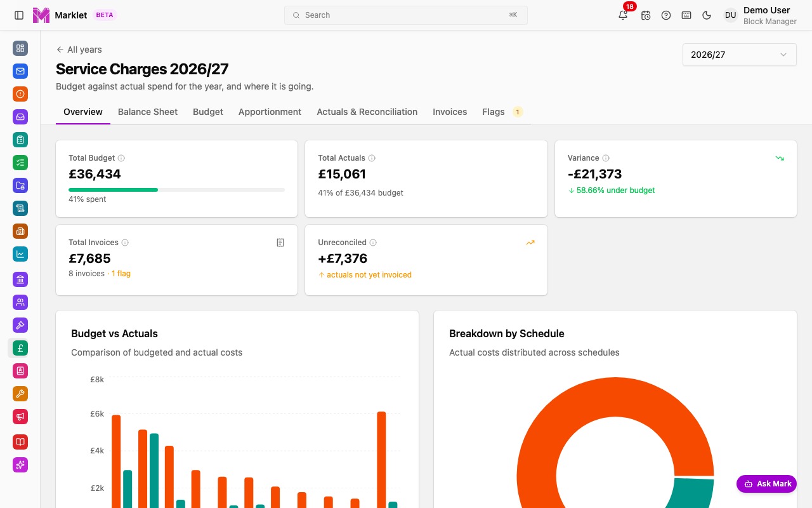Open the 2026/27 year dropdown

pos(740,55)
